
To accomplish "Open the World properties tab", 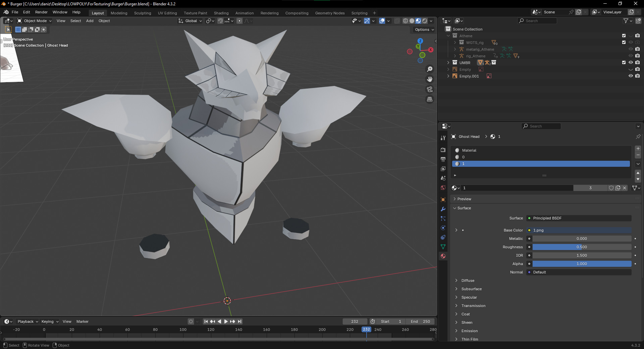I will (x=443, y=188).
